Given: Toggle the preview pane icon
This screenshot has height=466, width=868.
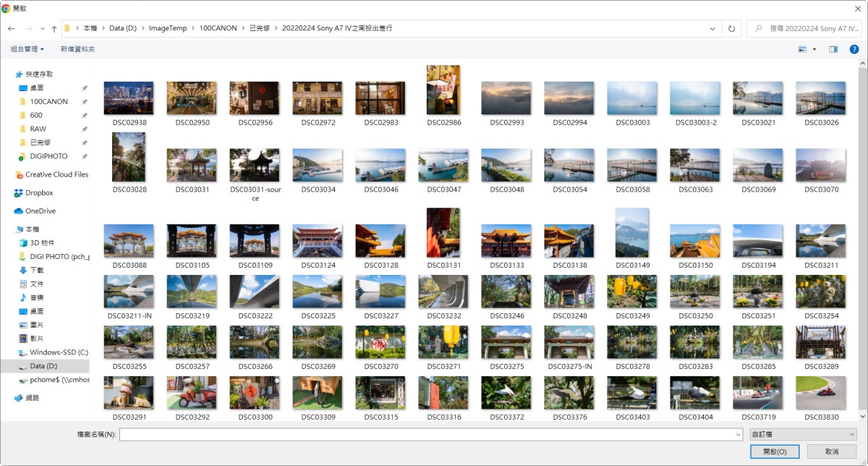Looking at the screenshot, I should coord(833,49).
